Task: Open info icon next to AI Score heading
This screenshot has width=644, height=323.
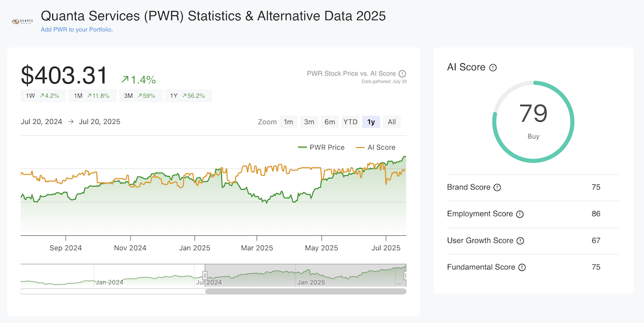Action: (493, 68)
